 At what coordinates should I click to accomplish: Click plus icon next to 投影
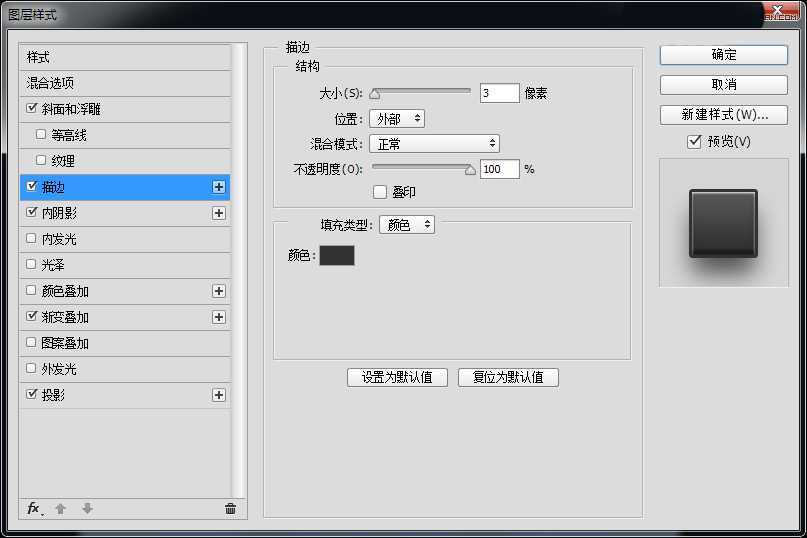point(219,395)
